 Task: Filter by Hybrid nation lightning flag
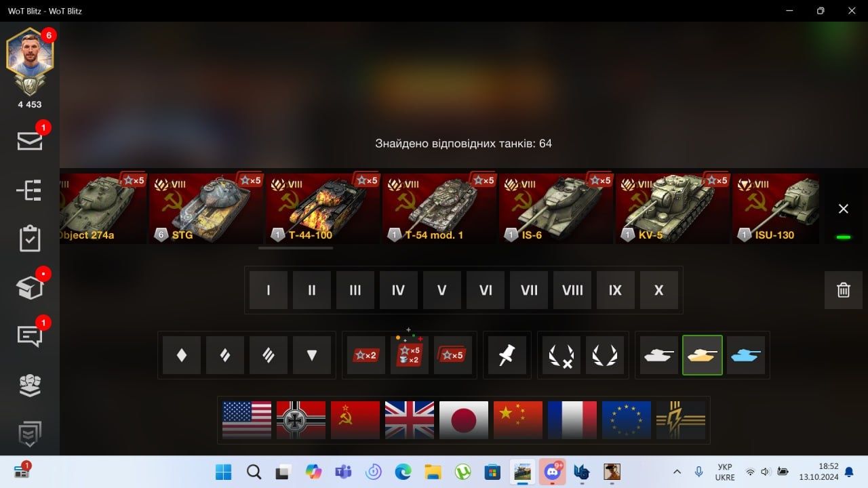coord(681,420)
